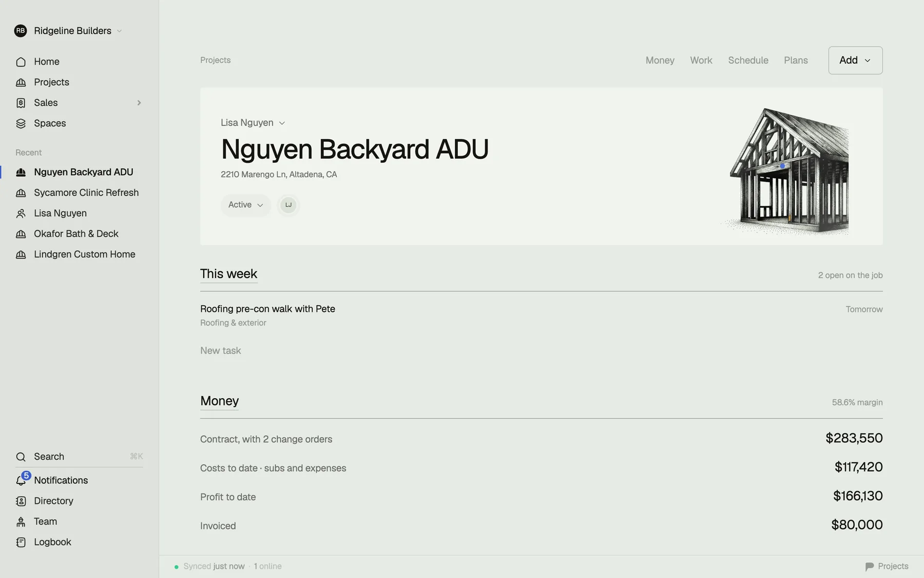Click the Sycamore Clinic Refresh helmet icon
Viewport: 924px width, 578px height.
point(21,193)
